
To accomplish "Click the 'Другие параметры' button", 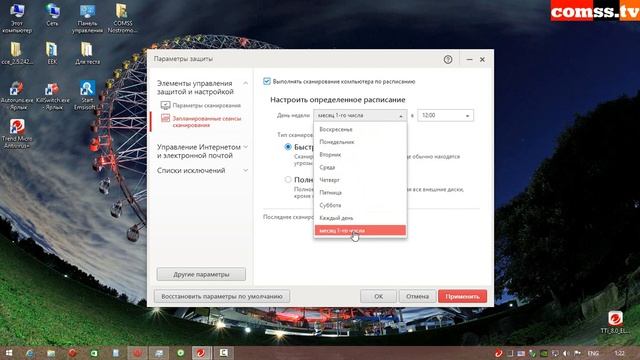I will tap(201, 274).
